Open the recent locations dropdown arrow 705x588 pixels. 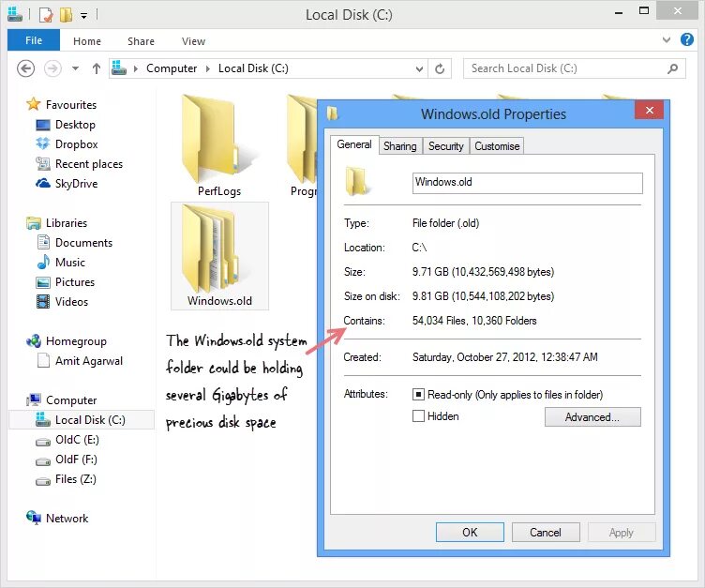(76, 68)
